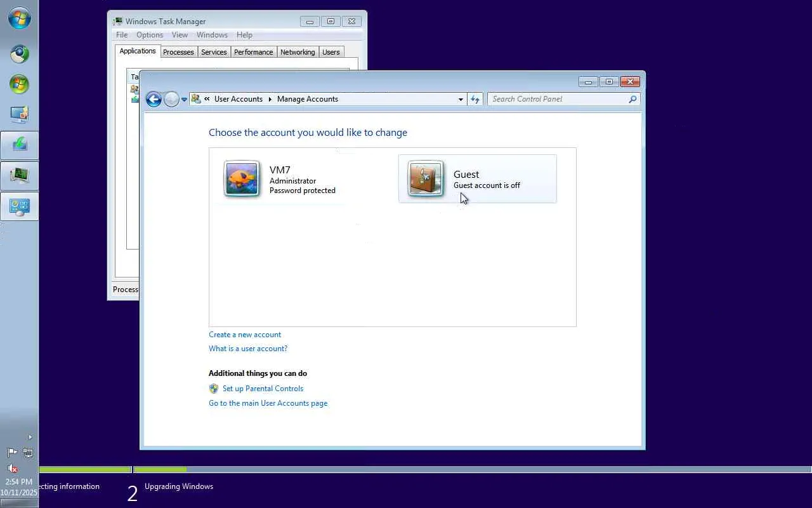
Task: Select Applications tab in Task Manager
Action: [137, 51]
